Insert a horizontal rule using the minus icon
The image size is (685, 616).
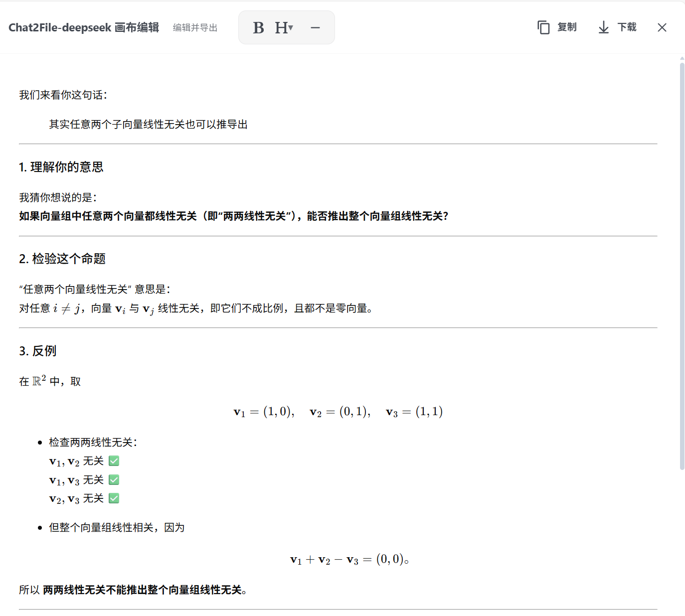coord(315,27)
